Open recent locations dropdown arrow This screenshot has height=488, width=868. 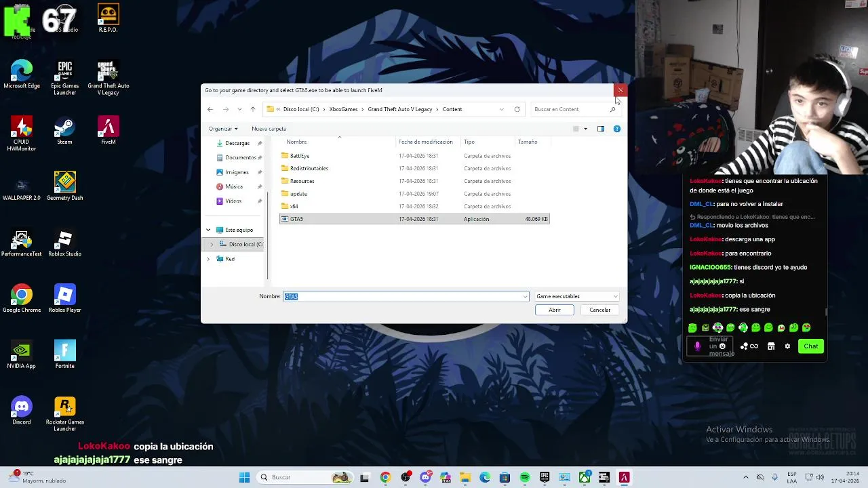(239, 109)
